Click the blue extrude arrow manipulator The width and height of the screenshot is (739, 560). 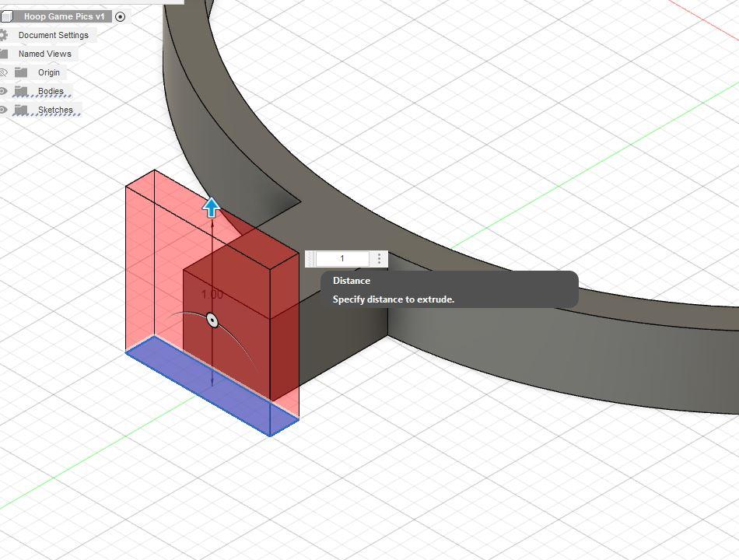pos(211,207)
